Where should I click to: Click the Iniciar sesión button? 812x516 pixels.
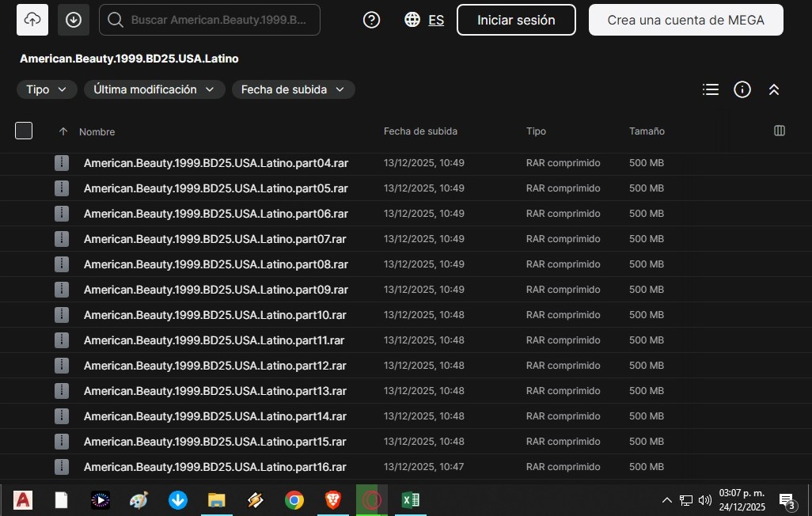coord(516,20)
